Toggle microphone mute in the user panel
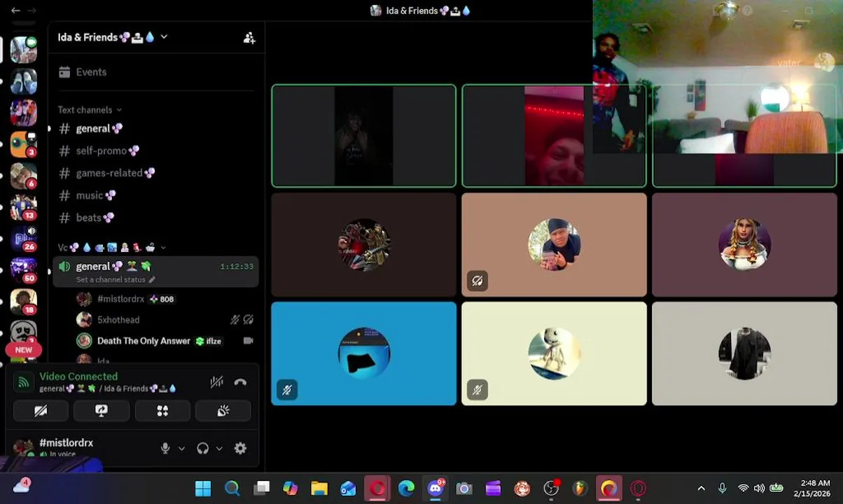Screen dimensions: 843x504 [165, 449]
